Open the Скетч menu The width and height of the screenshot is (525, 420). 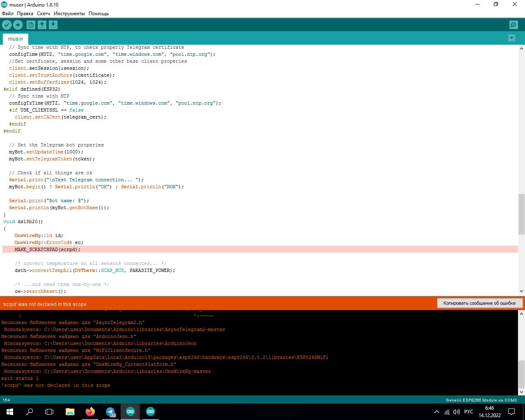[x=43, y=14]
